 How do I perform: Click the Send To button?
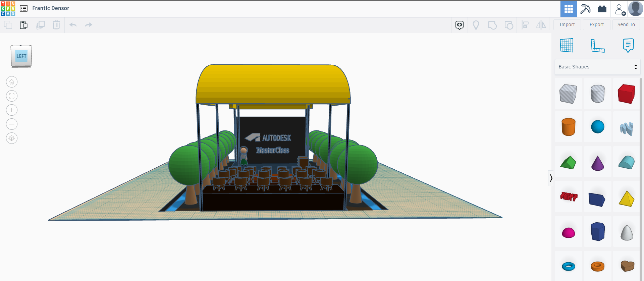pyautogui.click(x=626, y=24)
